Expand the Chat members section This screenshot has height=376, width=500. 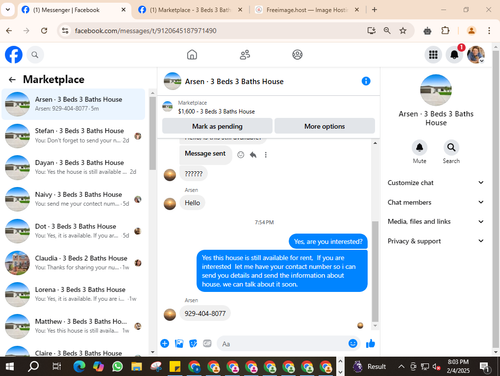(x=436, y=202)
